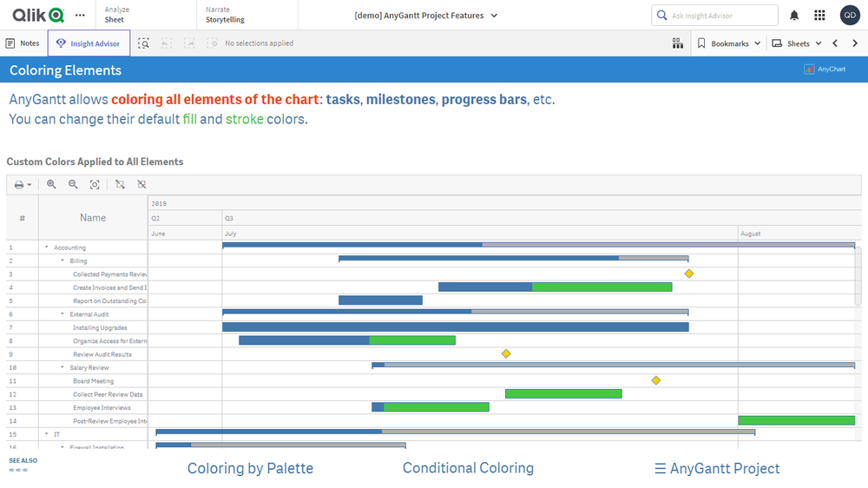Switch to the Narrate Storytelling tab

pos(225,15)
